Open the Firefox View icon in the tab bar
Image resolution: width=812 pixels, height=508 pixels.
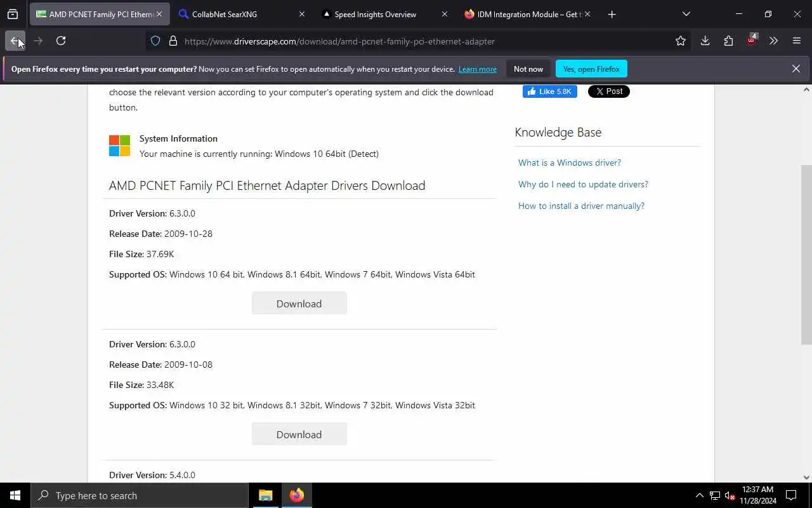tap(13, 14)
